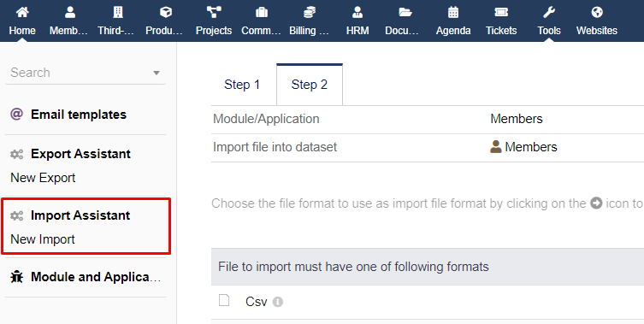This screenshot has height=324, width=644.
Task: Open the Billing coins icon
Action: (310, 12)
